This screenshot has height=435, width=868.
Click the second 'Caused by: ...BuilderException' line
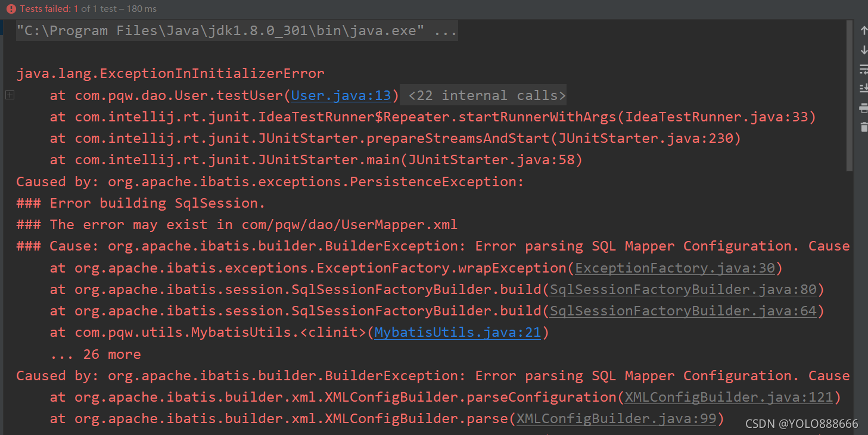coord(433,376)
